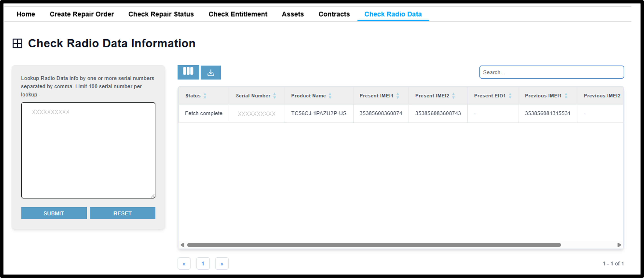This screenshot has height=278, width=644.
Task: Sort by Product Name column arrows
Action: pos(330,96)
